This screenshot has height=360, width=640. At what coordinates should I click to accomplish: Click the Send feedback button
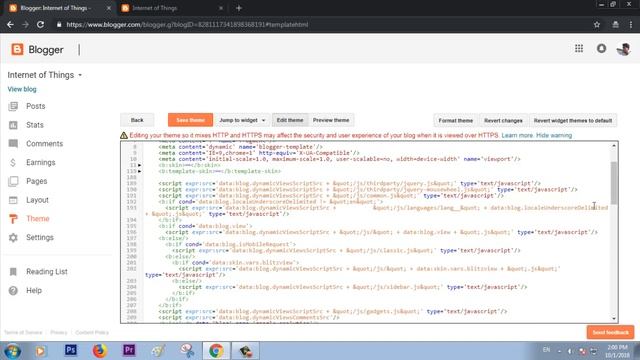tap(611, 332)
